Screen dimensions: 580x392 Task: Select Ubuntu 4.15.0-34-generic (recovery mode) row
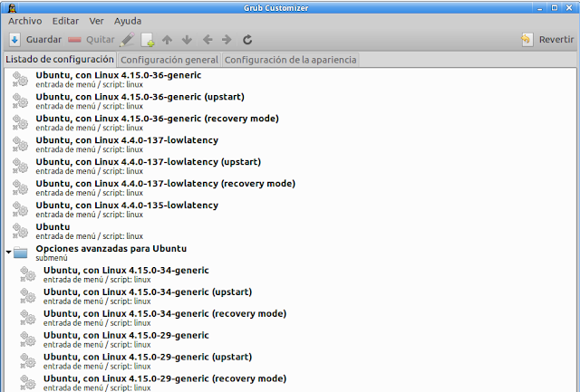290,318
